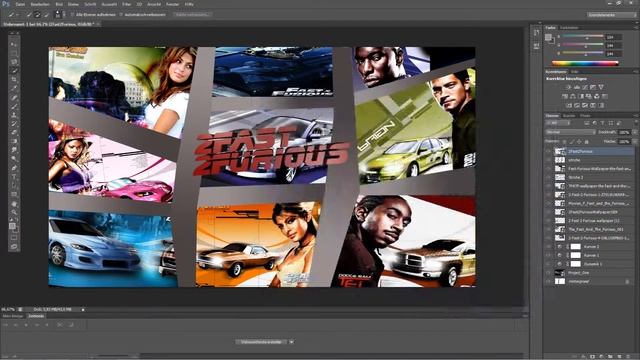Screen dimensions: 640x360
Task: Open the layer filter type 'Art' dropdown
Action: pyautogui.click(x=558, y=123)
